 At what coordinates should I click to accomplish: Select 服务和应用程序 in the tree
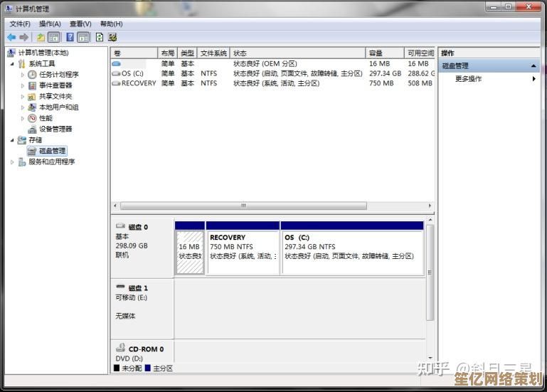pyautogui.click(x=52, y=161)
